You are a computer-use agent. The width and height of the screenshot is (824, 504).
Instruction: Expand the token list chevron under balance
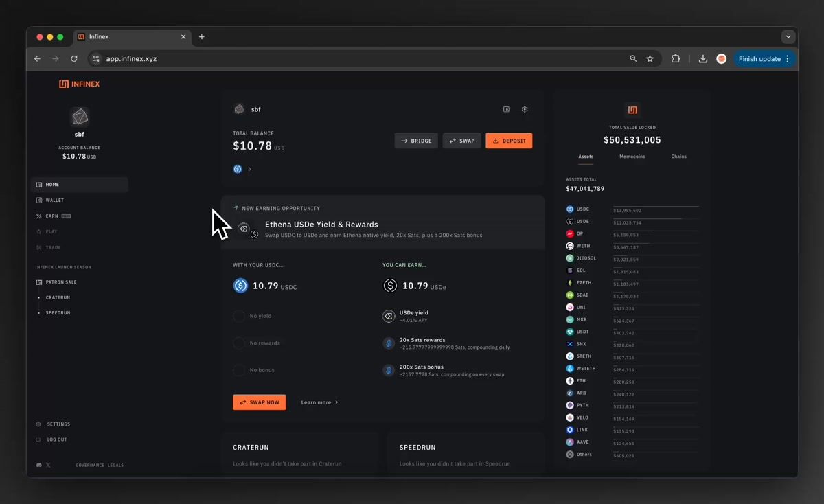(x=249, y=169)
